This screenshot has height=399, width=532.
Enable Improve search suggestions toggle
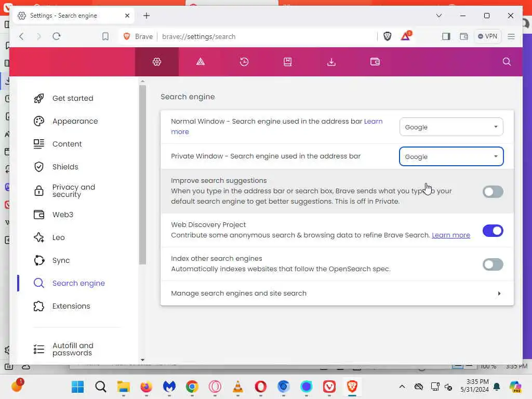[493, 192]
